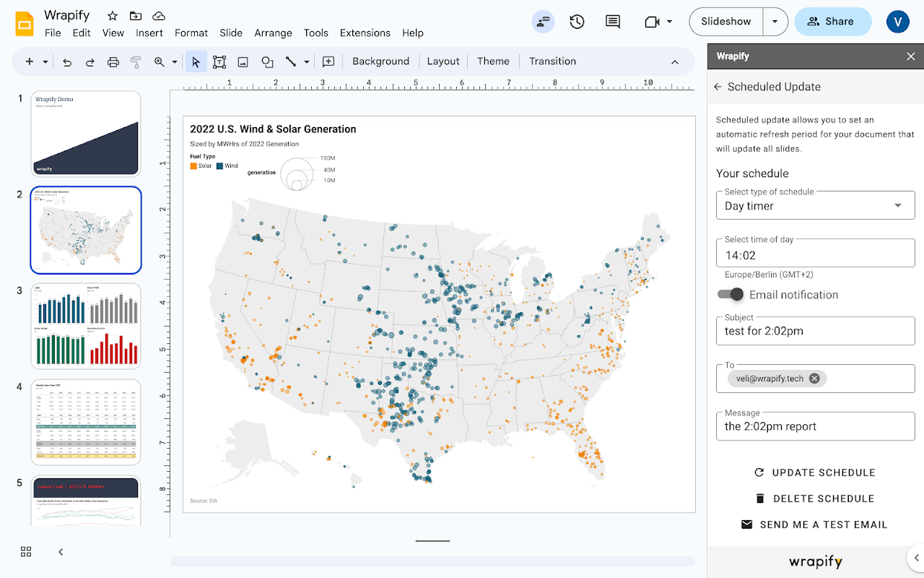The image size is (924, 578).
Task: Open the Arrange menu
Action: pos(273,33)
